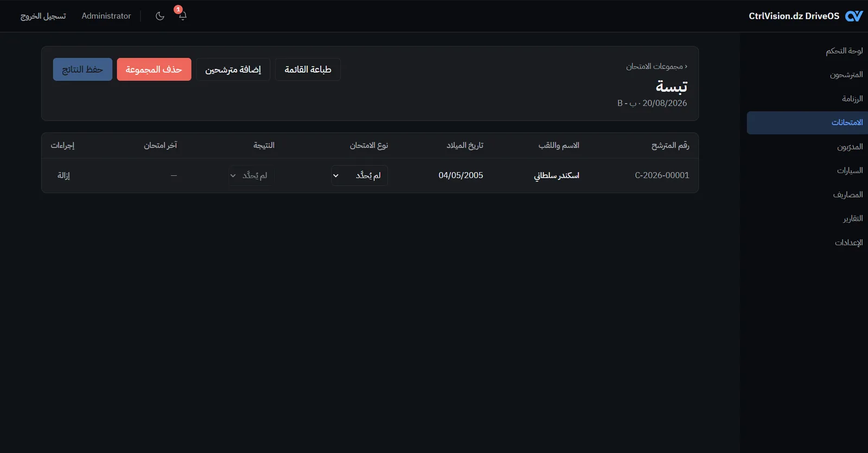The image size is (868, 453).
Task: Click the group title تبسة
Action: tap(672, 86)
